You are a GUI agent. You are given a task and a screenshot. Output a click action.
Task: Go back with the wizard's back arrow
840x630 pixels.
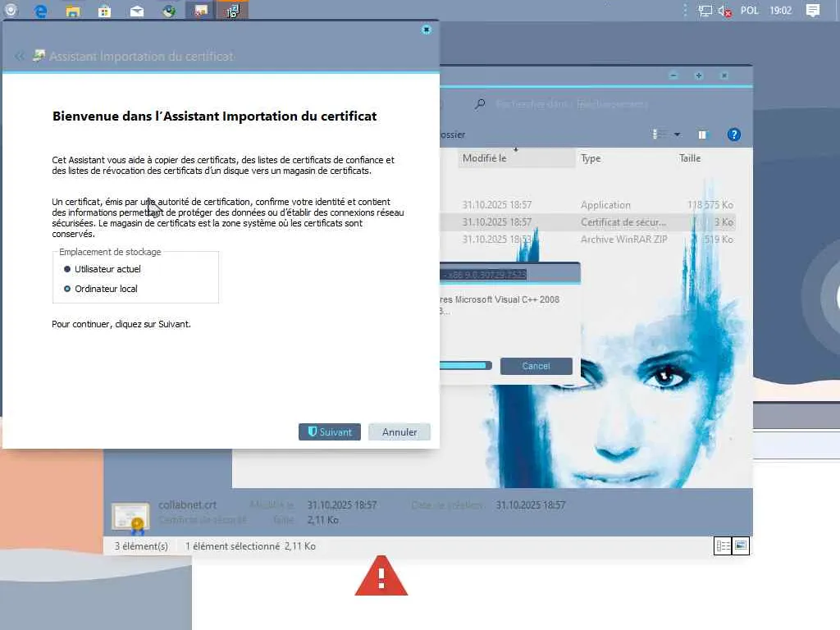click(x=20, y=57)
